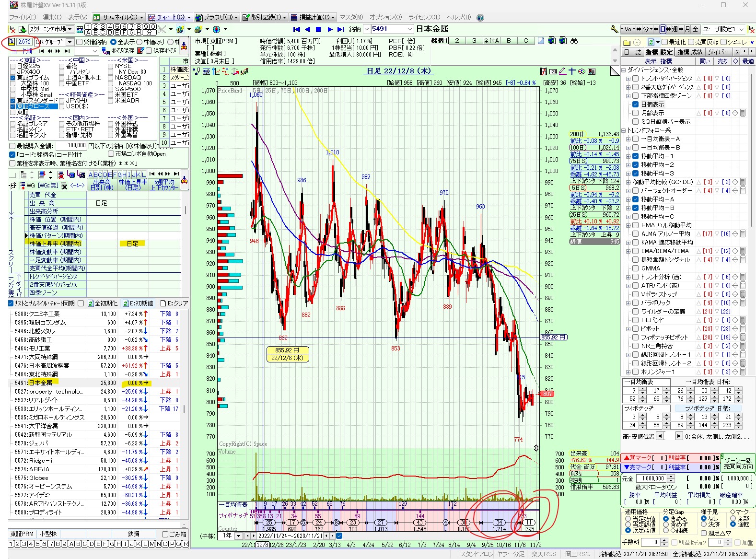
Task: Click the binoculars search icon
Action: coord(574,41)
